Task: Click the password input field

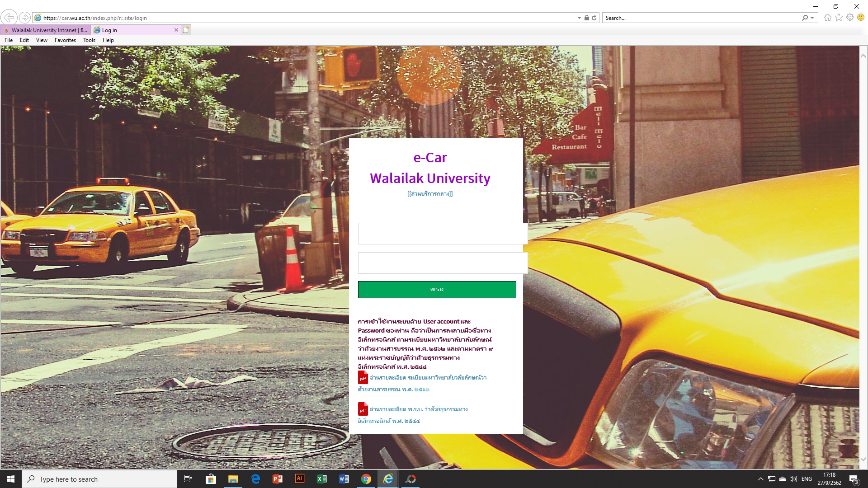Action: [442, 263]
